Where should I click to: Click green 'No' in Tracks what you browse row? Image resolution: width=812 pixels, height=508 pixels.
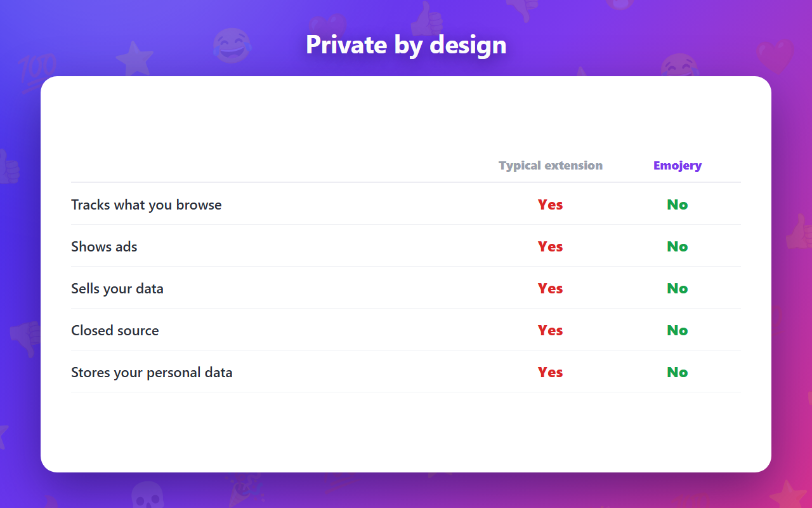[678, 204]
